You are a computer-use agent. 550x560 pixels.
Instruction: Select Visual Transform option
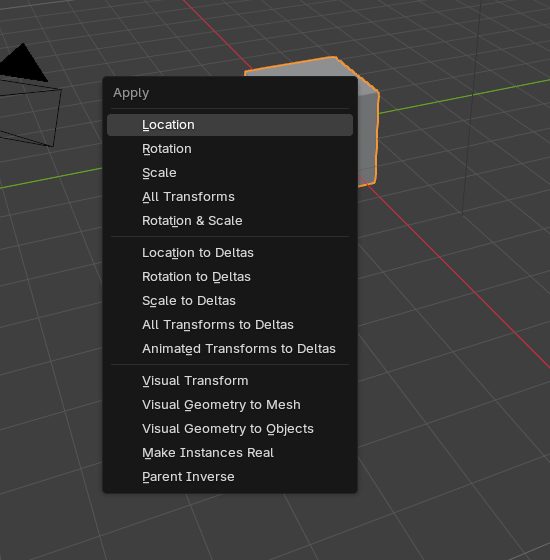230,381
